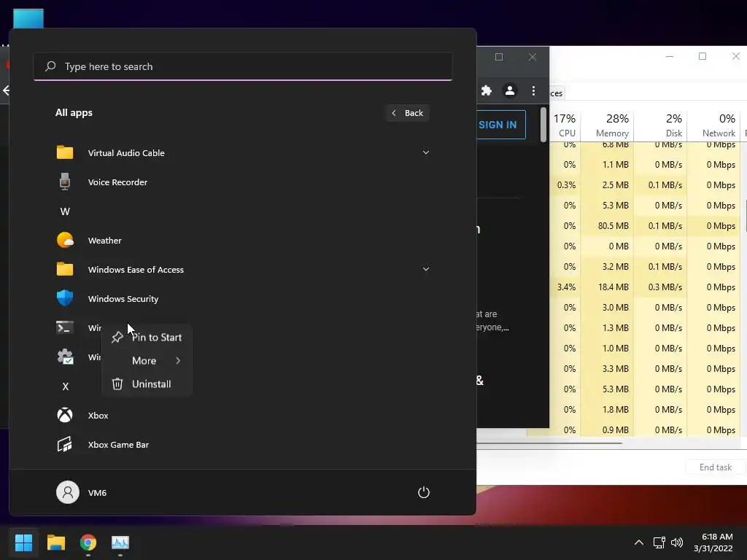The width and height of the screenshot is (747, 560).
Task: Open the Weather app icon
Action: point(65,240)
